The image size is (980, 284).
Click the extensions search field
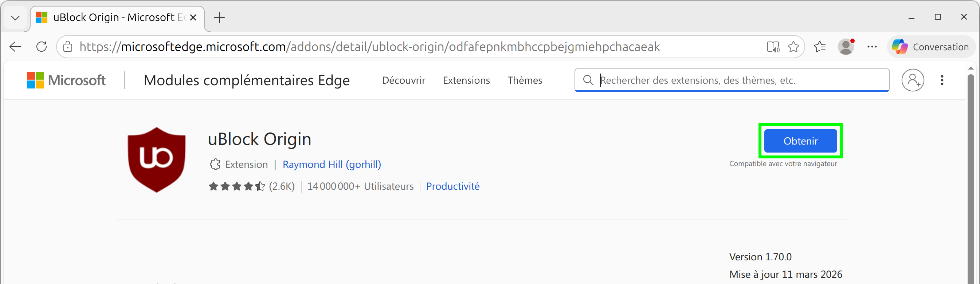738,80
